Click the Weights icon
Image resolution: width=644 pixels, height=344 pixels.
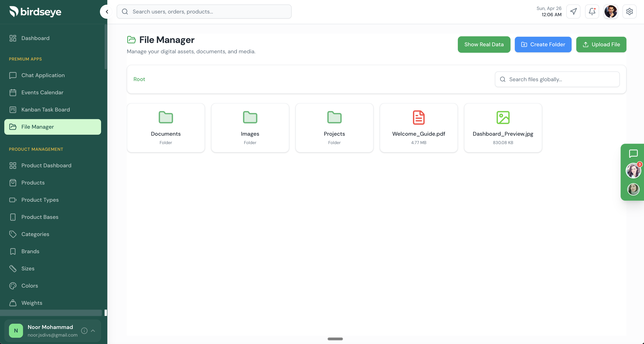[x=13, y=303]
